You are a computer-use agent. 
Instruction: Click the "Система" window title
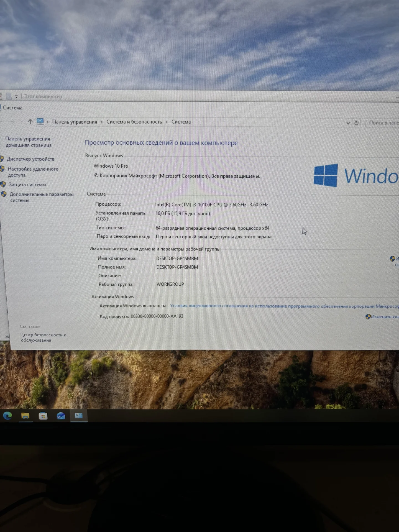(12, 108)
